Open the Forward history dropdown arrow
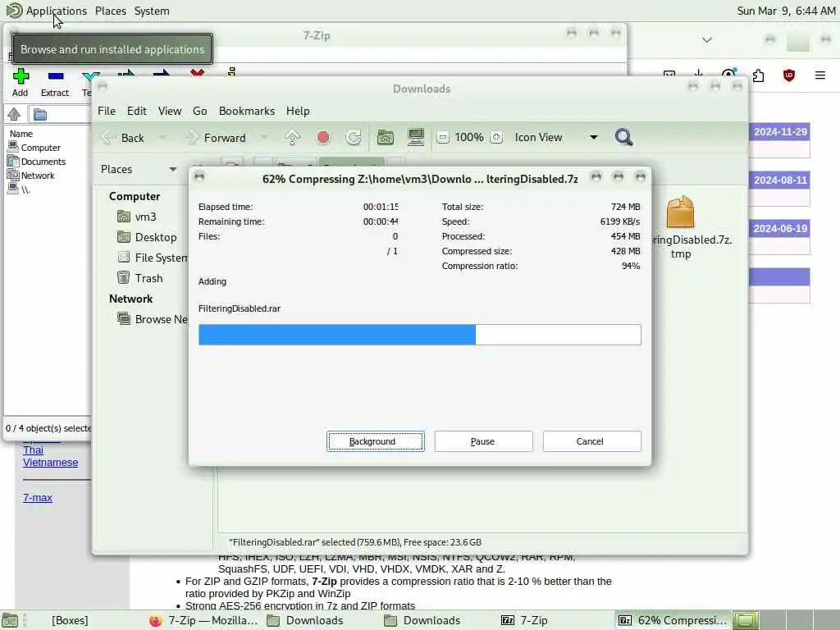 [x=263, y=138]
